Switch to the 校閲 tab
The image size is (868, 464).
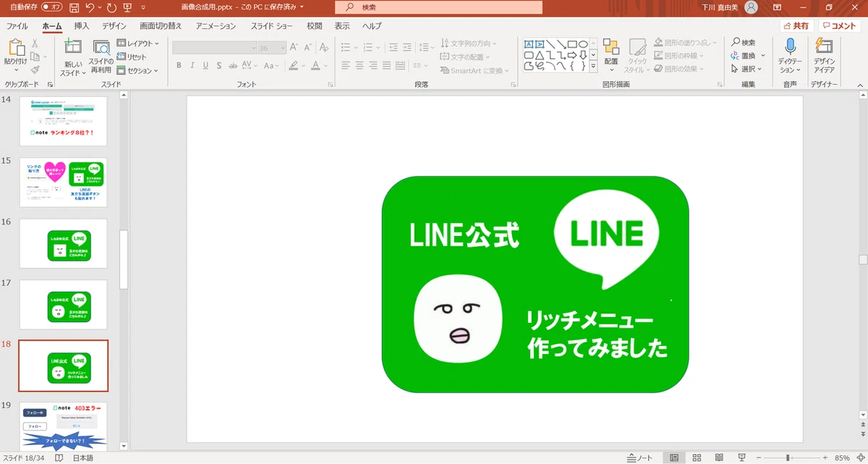315,26
